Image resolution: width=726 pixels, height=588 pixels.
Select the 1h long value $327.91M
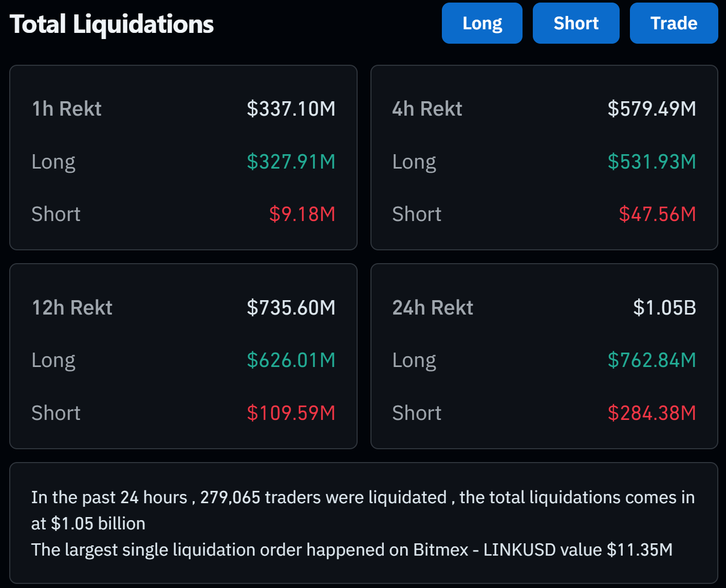(x=291, y=162)
